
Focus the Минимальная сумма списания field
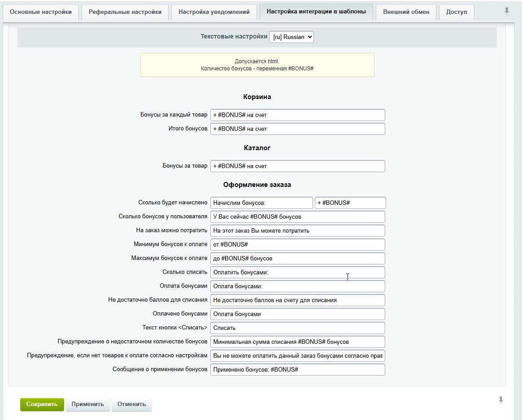(x=298, y=342)
